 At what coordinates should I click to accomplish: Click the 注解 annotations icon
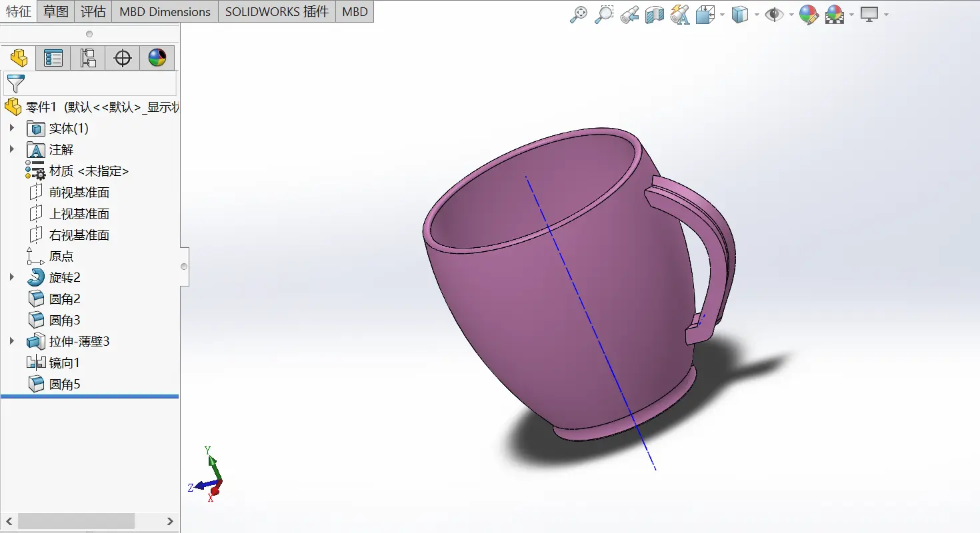point(35,149)
